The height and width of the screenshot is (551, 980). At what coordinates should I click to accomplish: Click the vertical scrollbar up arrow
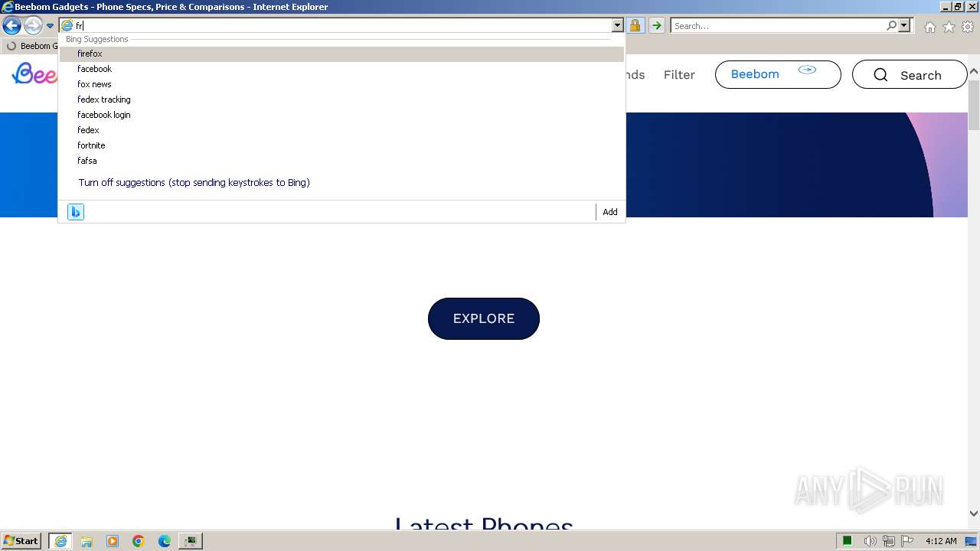click(974, 72)
